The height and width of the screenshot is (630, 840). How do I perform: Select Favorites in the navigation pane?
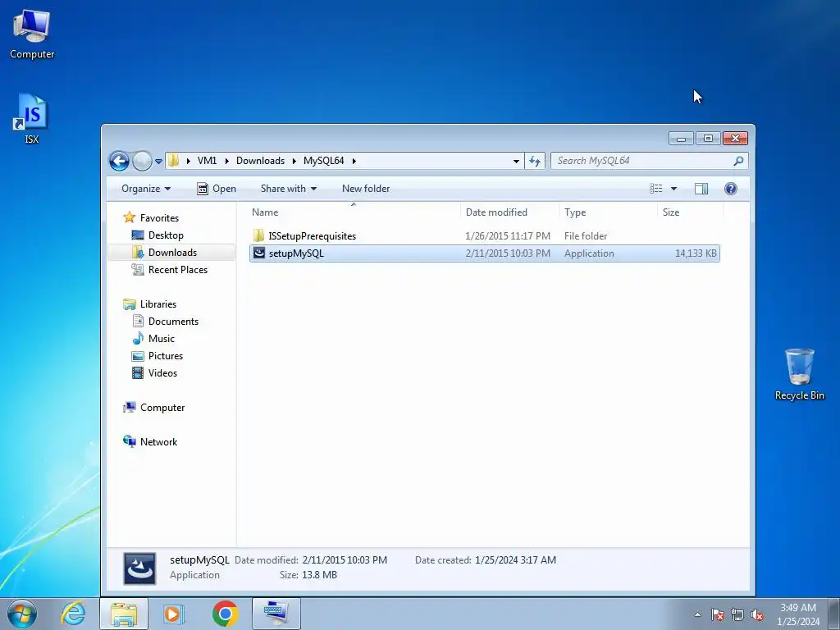pos(159,218)
